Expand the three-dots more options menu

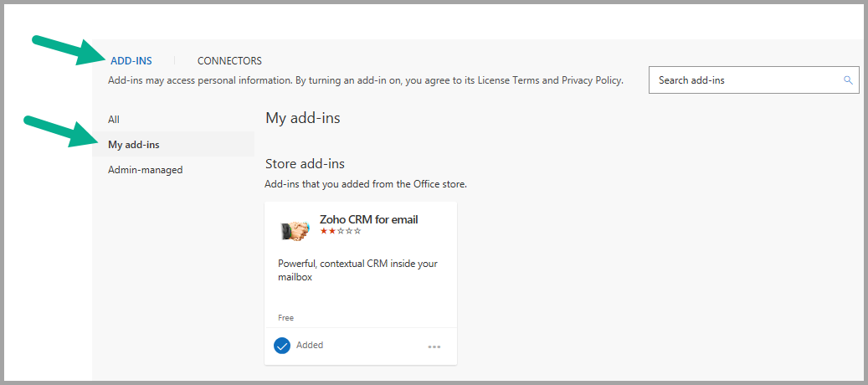pyautogui.click(x=434, y=346)
